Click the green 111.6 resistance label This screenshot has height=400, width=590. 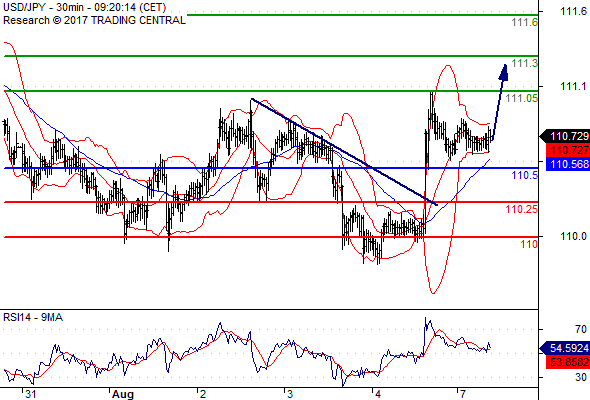coord(525,22)
